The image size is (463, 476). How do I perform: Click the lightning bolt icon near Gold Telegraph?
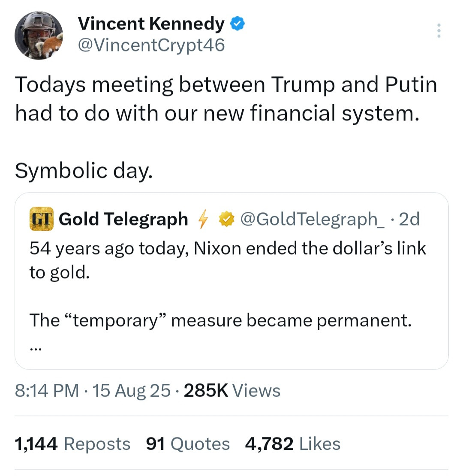coord(203,220)
